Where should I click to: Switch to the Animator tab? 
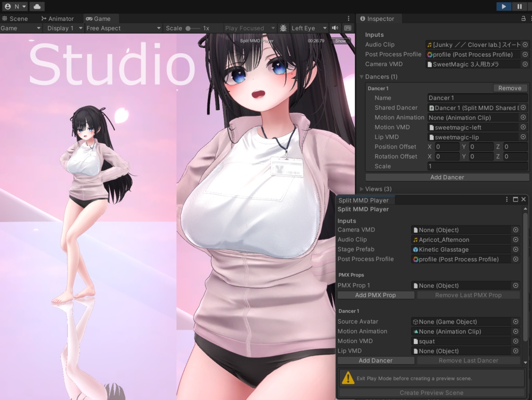click(x=57, y=19)
